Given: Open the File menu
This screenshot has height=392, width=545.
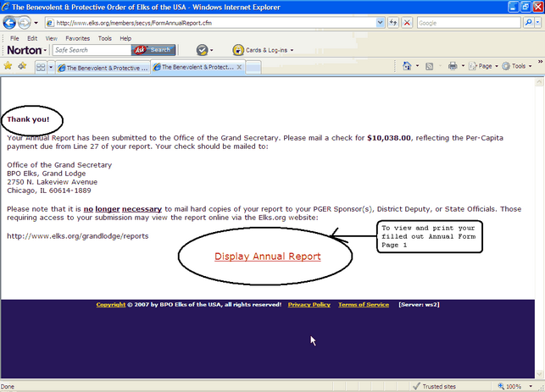Looking at the screenshot, I should pos(14,38).
